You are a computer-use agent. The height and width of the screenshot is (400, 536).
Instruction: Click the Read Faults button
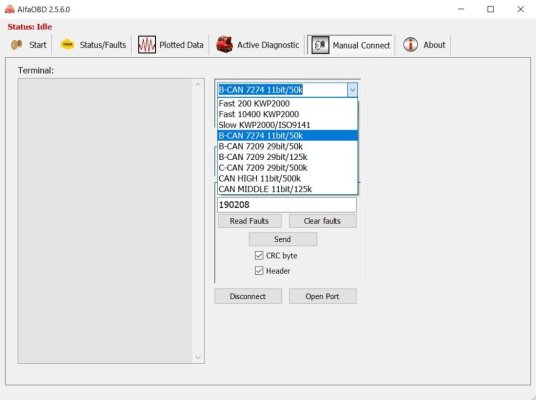[x=250, y=221]
